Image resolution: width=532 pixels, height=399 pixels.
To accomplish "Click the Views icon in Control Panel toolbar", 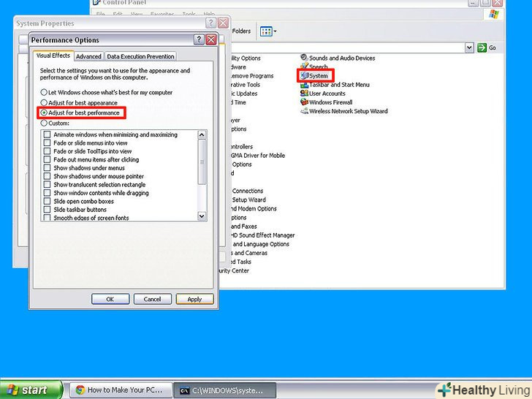I will click(x=266, y=31).
